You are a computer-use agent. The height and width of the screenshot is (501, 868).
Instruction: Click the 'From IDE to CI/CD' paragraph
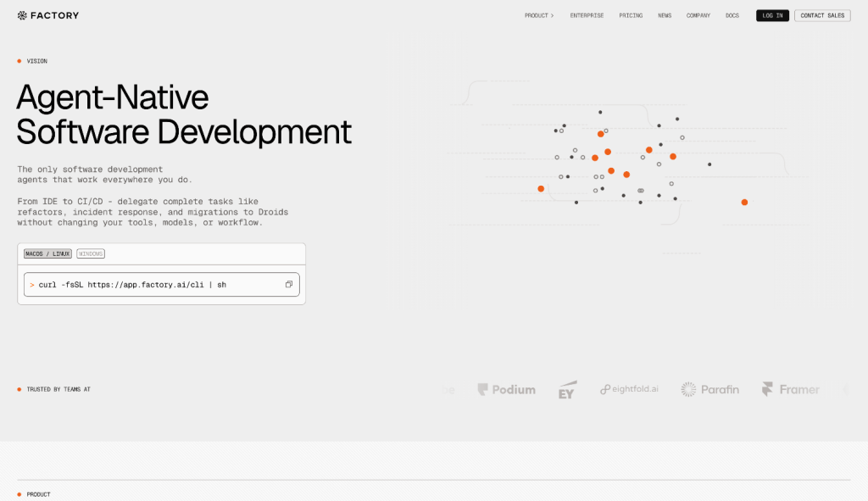153,212
